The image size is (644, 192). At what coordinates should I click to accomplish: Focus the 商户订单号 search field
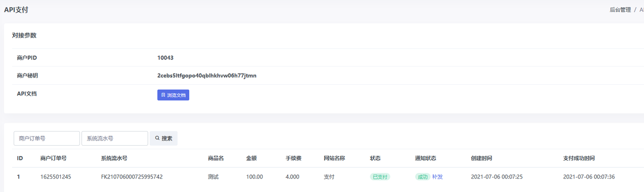(46, 138)
